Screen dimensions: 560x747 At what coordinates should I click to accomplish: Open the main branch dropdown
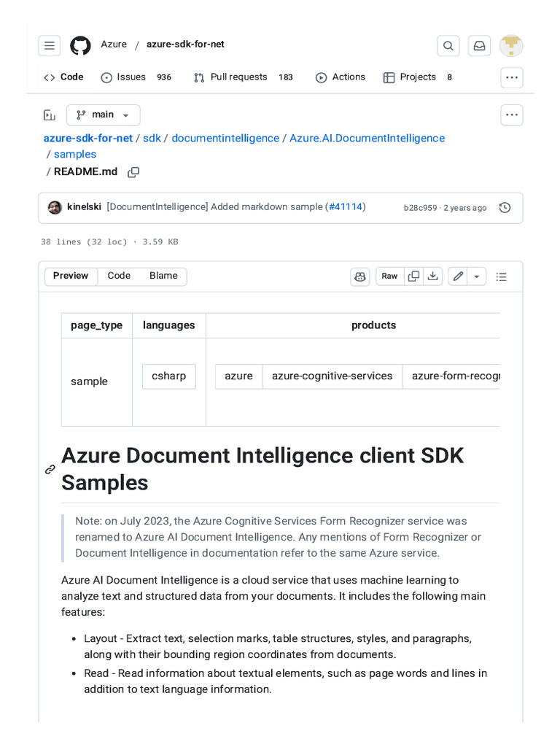(x=104, y=115)
